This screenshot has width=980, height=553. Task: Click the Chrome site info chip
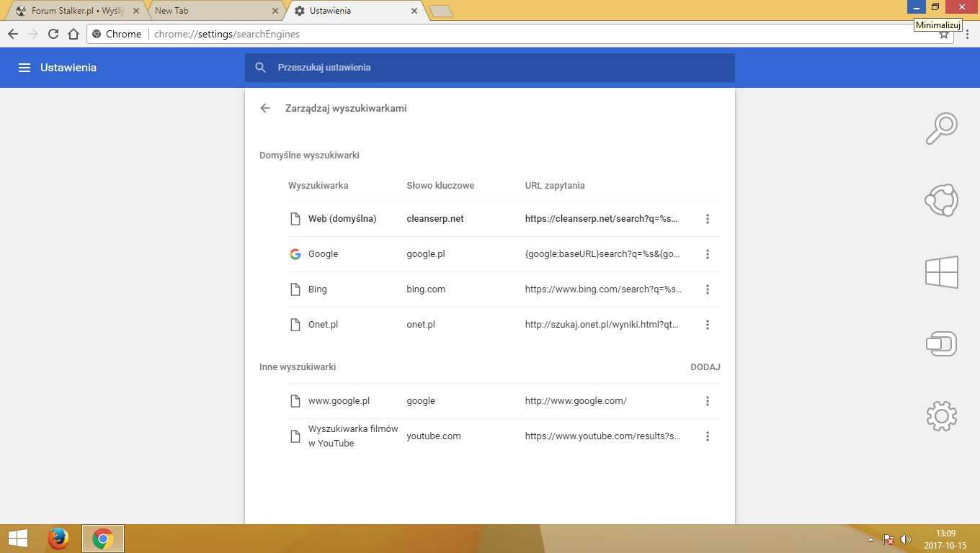[x=117, y=34]
